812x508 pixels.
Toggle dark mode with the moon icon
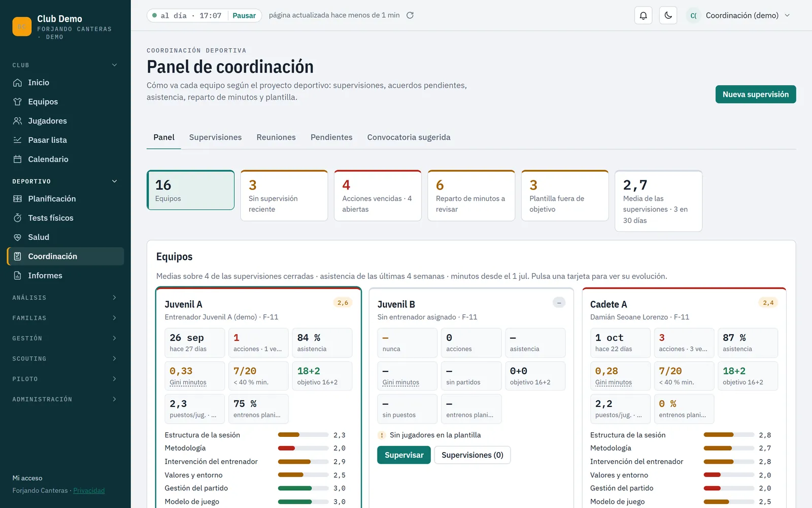668,15
